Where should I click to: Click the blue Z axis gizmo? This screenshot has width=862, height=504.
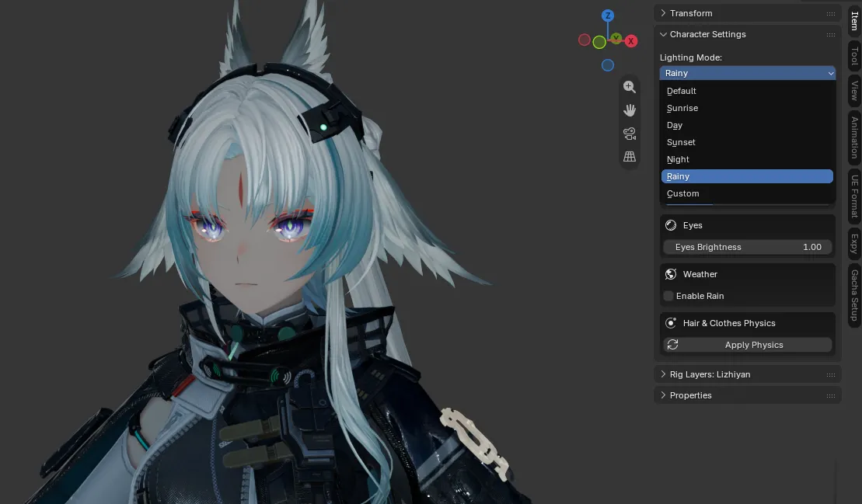coord(608,16)
